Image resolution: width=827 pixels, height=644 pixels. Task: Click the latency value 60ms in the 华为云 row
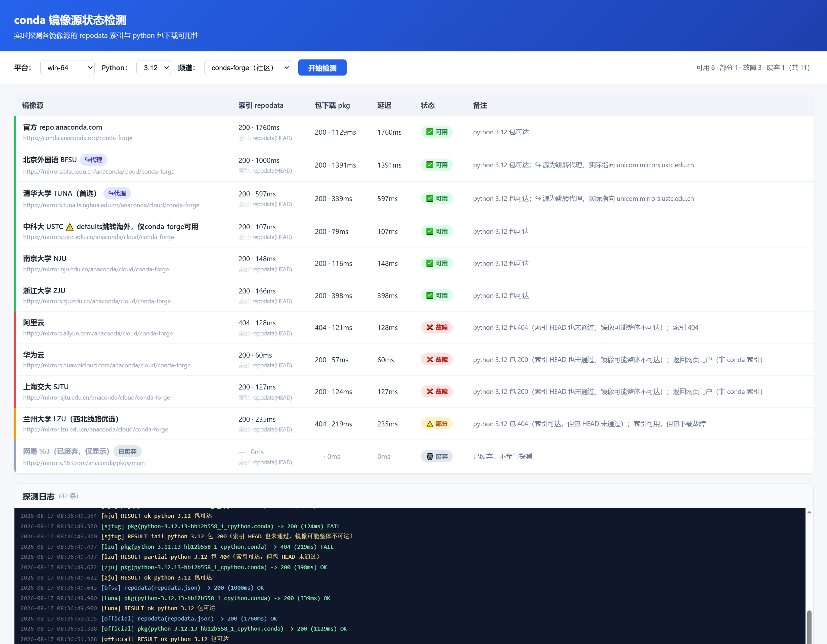coord(386,360)
